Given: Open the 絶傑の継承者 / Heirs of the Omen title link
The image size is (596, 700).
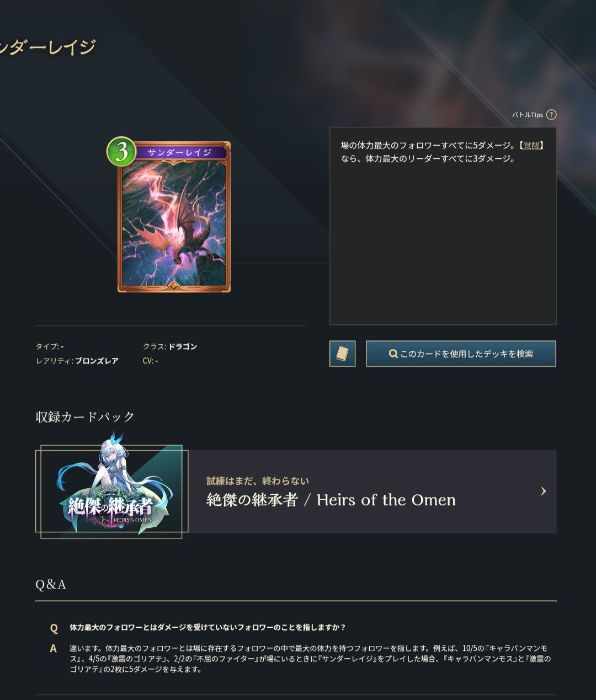Looking at the screenshot, I should (331, 500).
